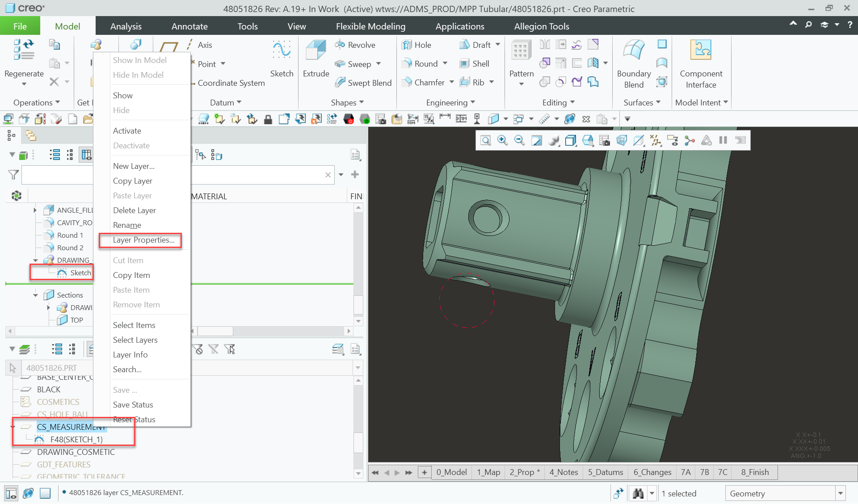
Task: Open the Sketch tool
Action: pyautogui.click(x=282, y=56)
